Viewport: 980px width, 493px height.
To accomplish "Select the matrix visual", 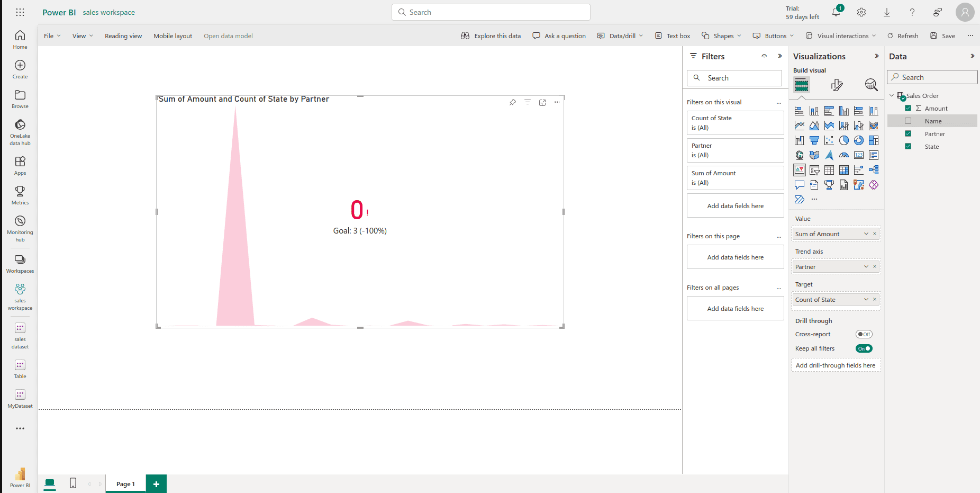I will [x=844, y=170].
